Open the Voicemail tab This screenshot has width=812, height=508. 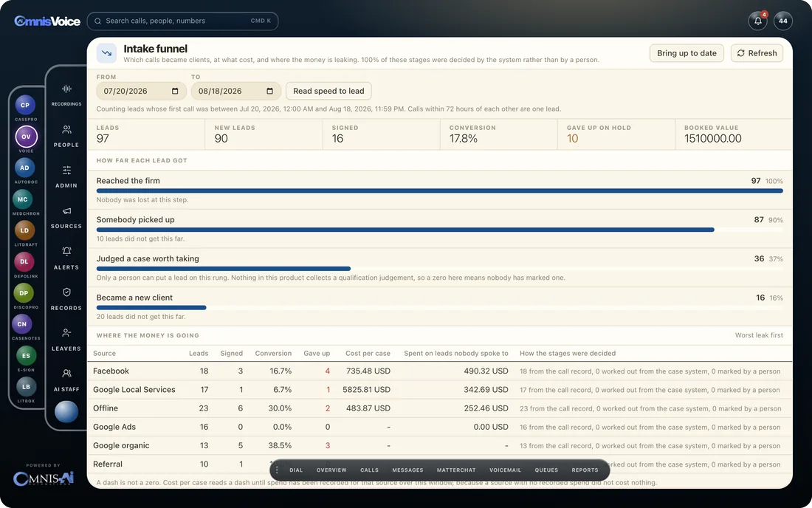point(506,470)
